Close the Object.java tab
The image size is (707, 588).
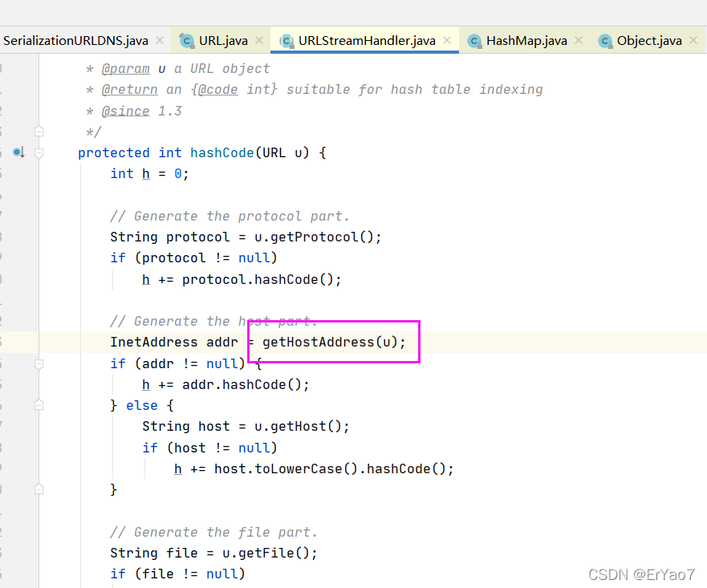(693, 39)
